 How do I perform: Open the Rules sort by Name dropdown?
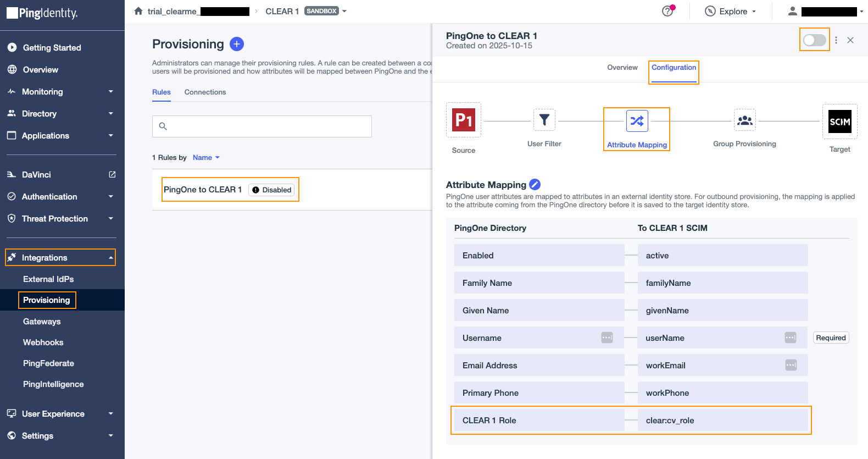click(x=206, y=158)
